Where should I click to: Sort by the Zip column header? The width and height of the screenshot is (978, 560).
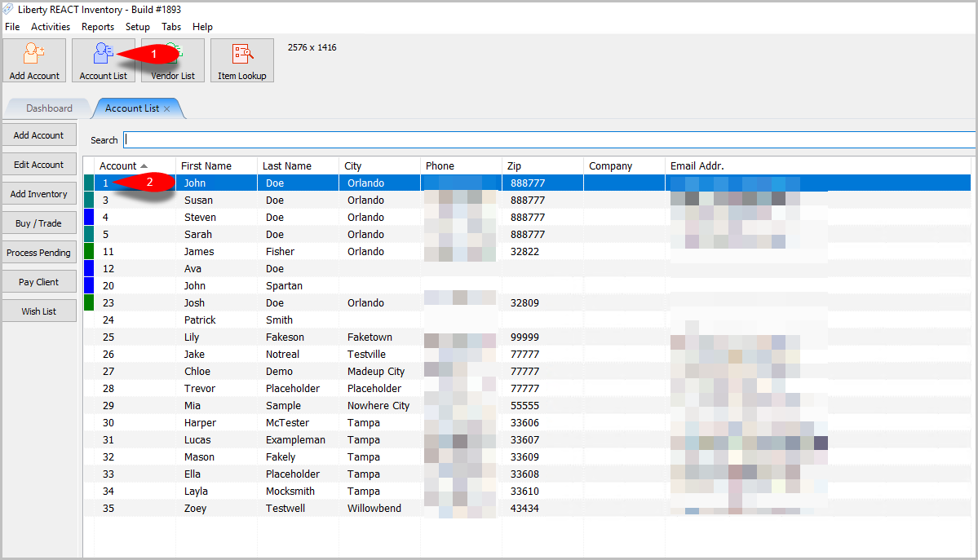pyautogui.click(x=542, y=165)
